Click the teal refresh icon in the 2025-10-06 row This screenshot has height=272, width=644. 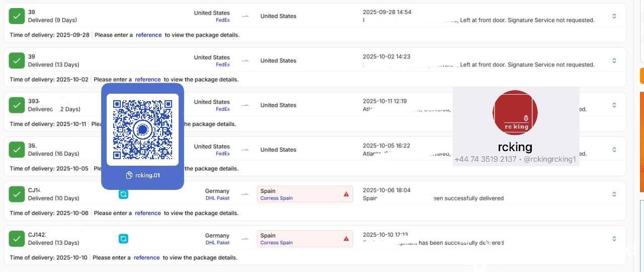pyautogui.click(x=123, y=194)
